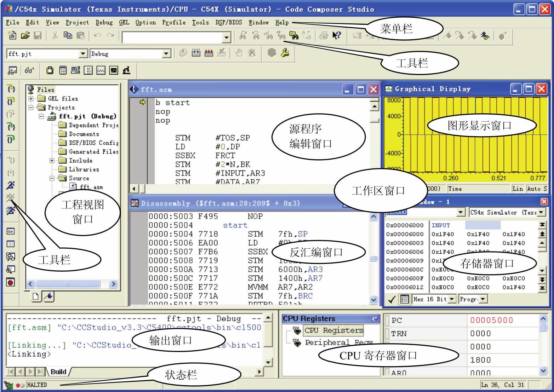This screenshot has width=554, height=392.
Task: Open the Hex 16 Bit format dropdown
Action: (x=452, y=299)
